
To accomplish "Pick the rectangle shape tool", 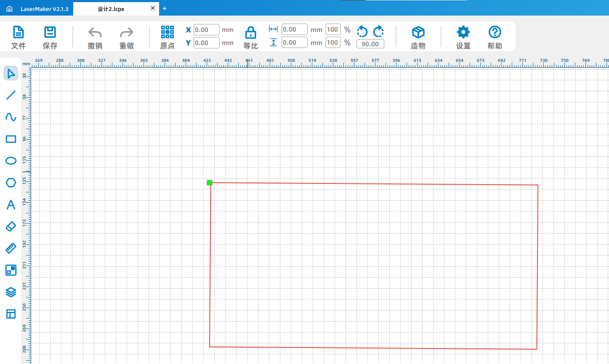I will click(11, 139).
